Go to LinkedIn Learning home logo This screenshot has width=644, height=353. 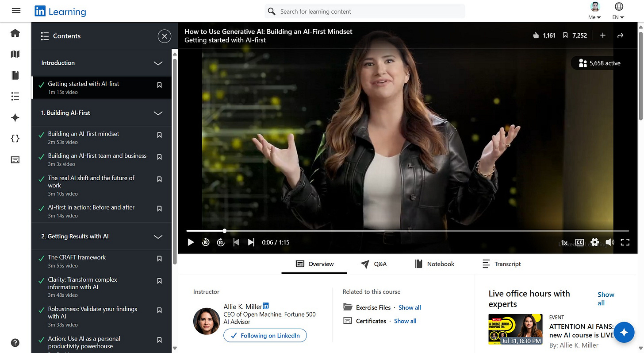click(60, 12)
